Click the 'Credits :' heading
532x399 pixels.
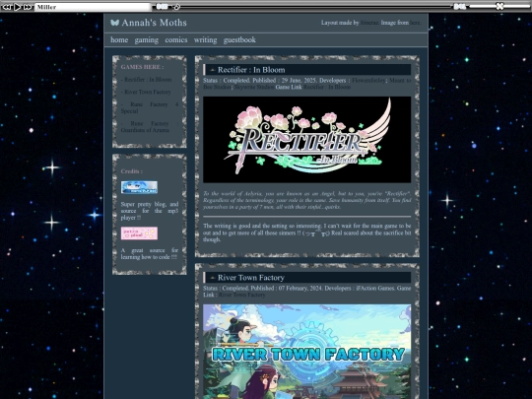pyautogui.click(x=132, y=171)
